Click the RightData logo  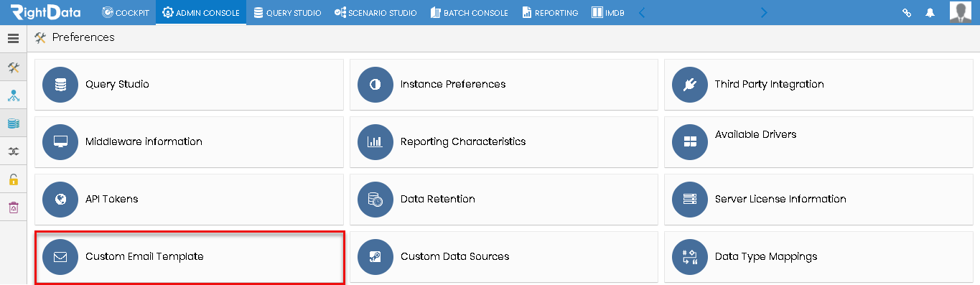46,12
